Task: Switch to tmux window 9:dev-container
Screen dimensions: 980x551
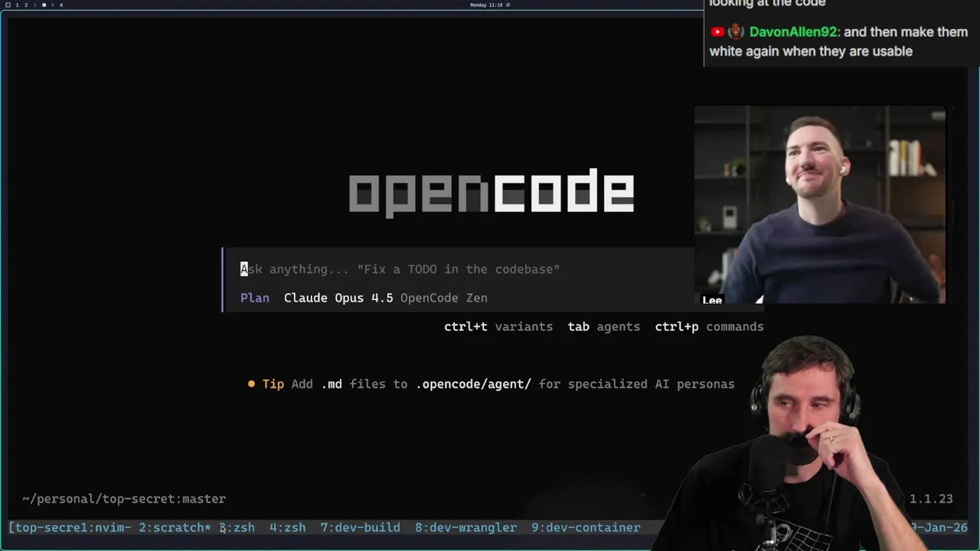Action: pyautogui.click(x=586, y=528)
